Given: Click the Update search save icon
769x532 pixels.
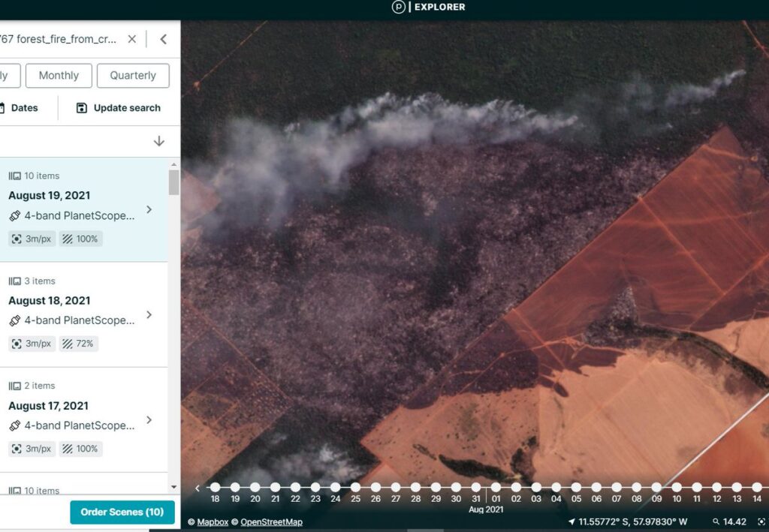Looking at the screenshot, I should pyautogui.click(x=80, y=107).
